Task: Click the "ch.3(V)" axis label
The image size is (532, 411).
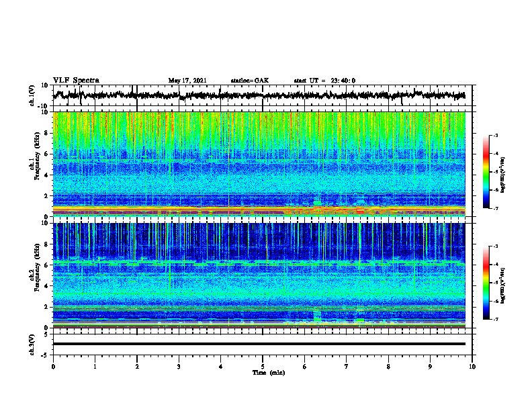Action: (32, 345)
